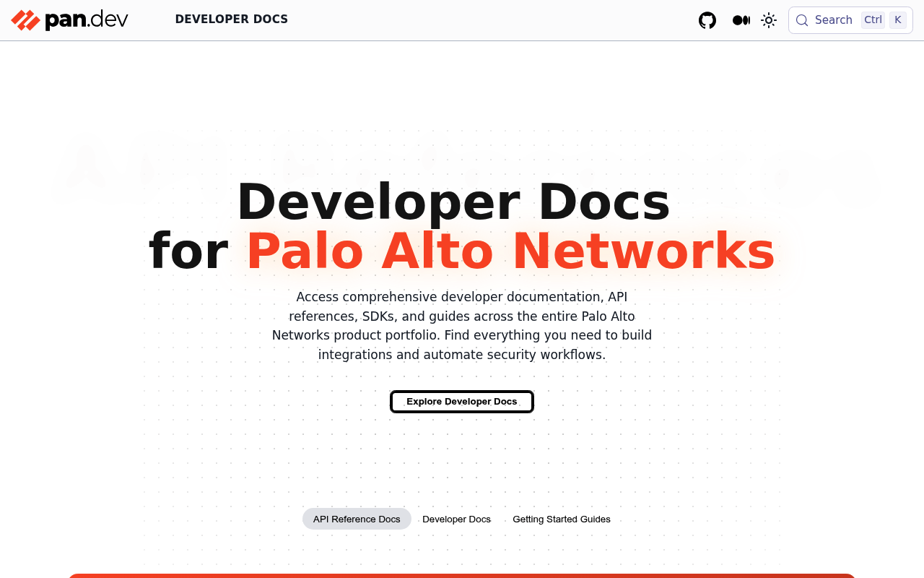Image resolution: width=924 pixels, height=578 pixels.
Task: Open the Medium blog icon
Action: click(x=741, y=20)
